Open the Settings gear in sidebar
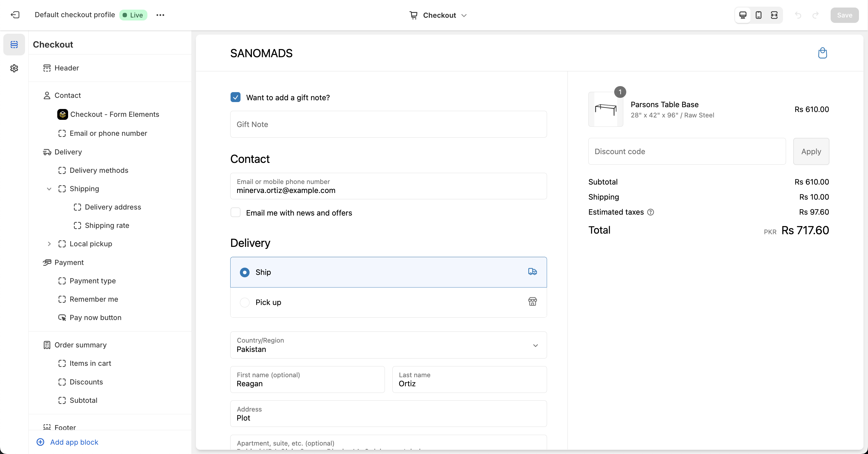 [14, 68]
